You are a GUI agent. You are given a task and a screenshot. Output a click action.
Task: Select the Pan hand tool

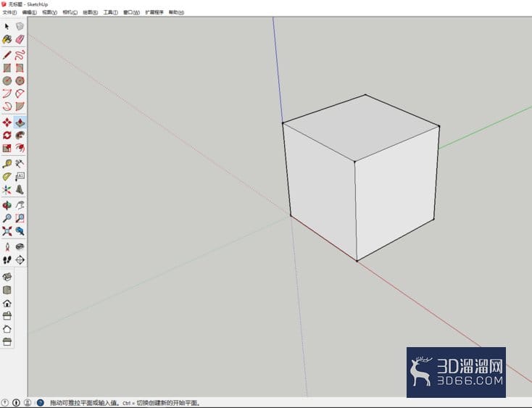[20, 206]
